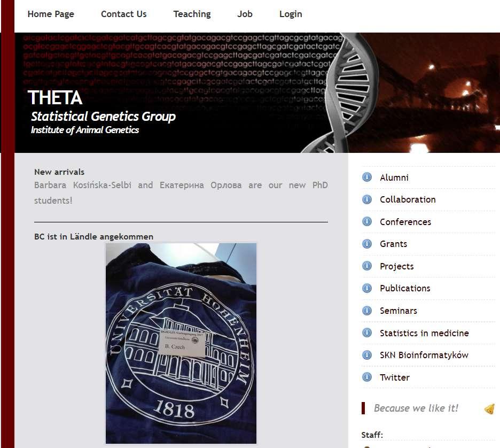Open the Collaboration link
The width and height of the screenshot is (500, 448).
click(x=408, y=199)
